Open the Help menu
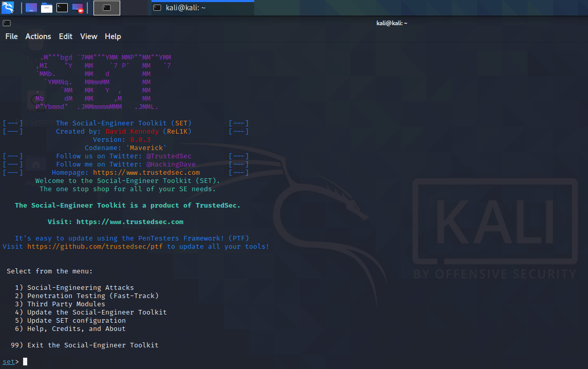 coord(113,36)
